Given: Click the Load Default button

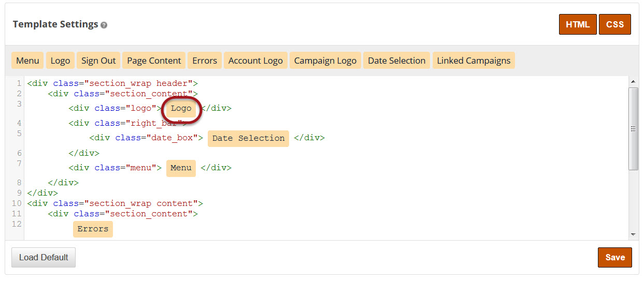Looking at the screenshot, I should 44,257.
